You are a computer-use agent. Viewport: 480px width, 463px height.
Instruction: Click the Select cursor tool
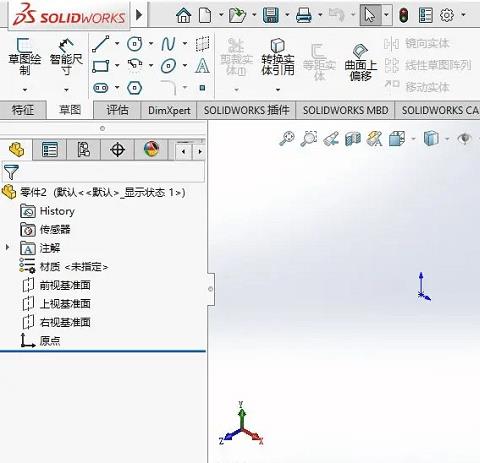(370, 15)
